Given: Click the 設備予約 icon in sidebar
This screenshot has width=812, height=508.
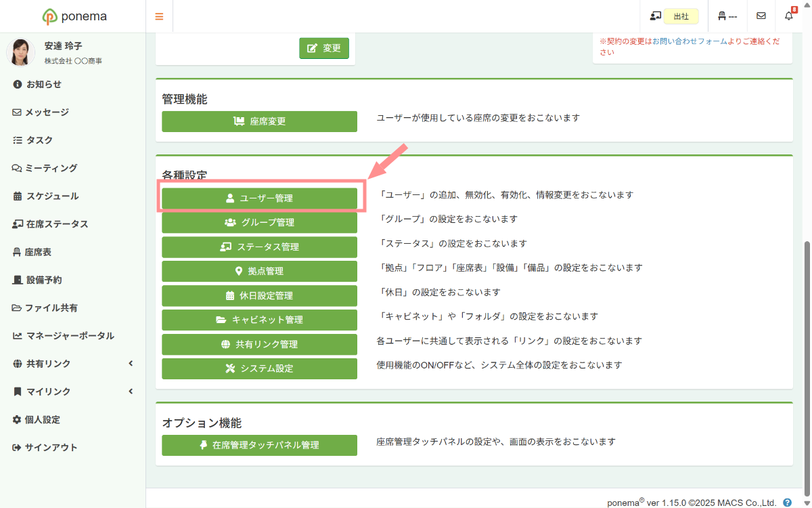Looking at the screenshot, I should (x=17, y=280).
